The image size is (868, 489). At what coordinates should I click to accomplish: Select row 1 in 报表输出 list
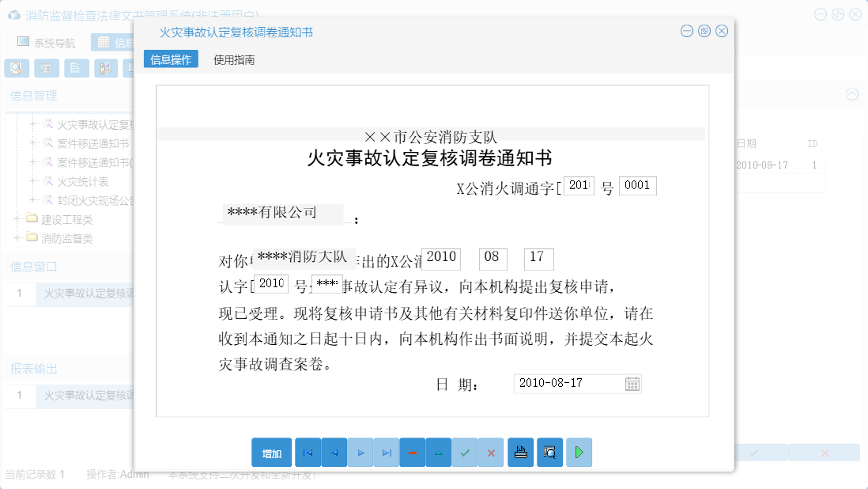(x=69, y=396)
